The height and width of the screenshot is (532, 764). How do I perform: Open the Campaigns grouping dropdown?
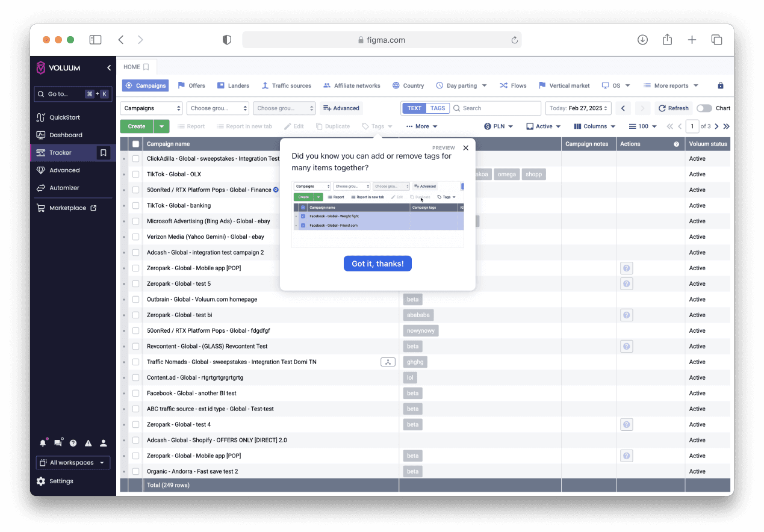[151, 108]
